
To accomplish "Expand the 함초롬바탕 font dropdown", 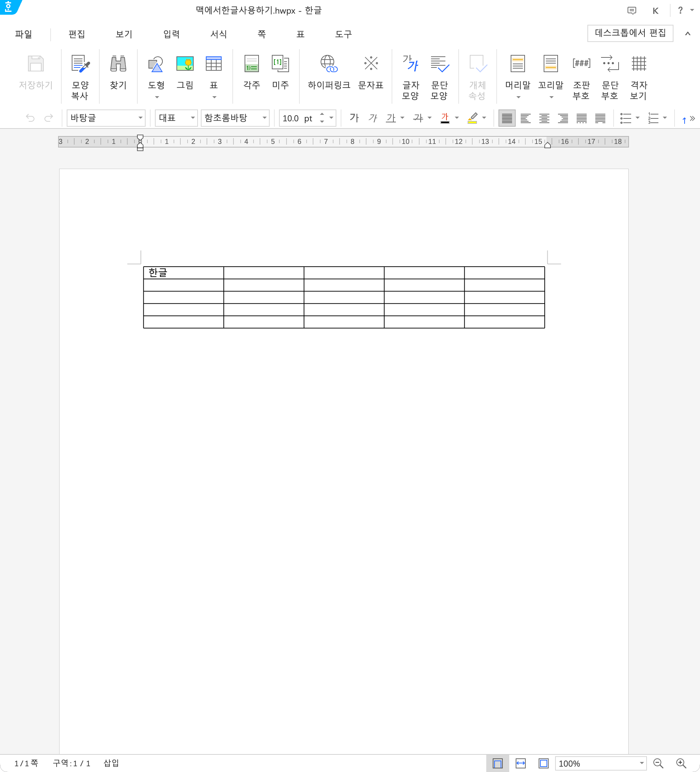I will [264, 118].
